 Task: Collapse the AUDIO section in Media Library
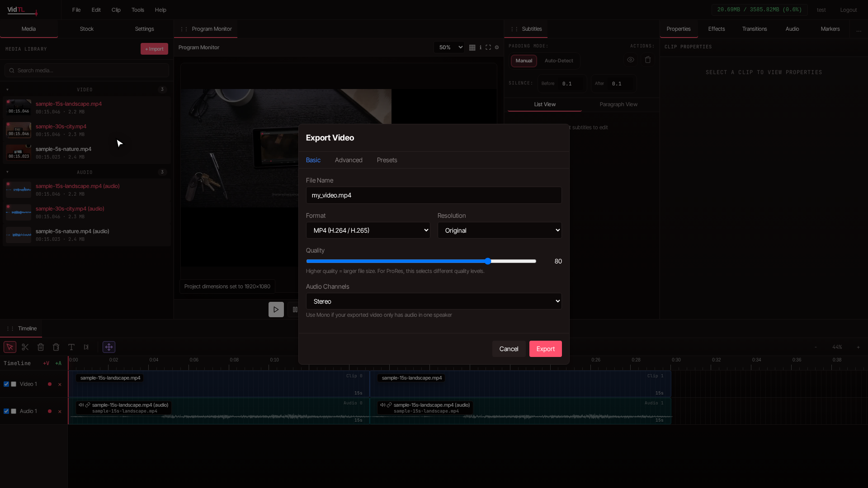tap(7, 172)
